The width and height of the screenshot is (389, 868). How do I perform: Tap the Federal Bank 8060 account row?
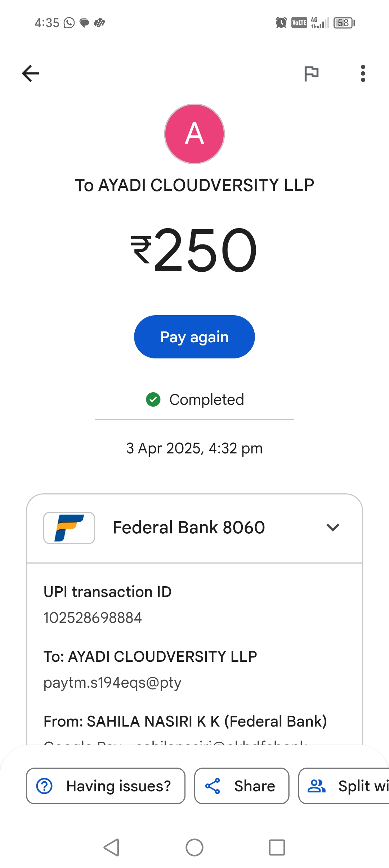(189, 528)
